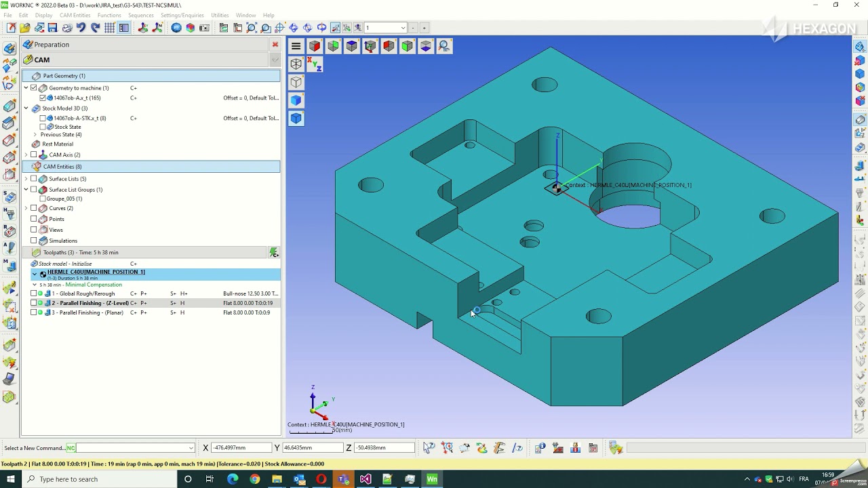
Task: Open the Display menu
Action: (x=43, y=15)
